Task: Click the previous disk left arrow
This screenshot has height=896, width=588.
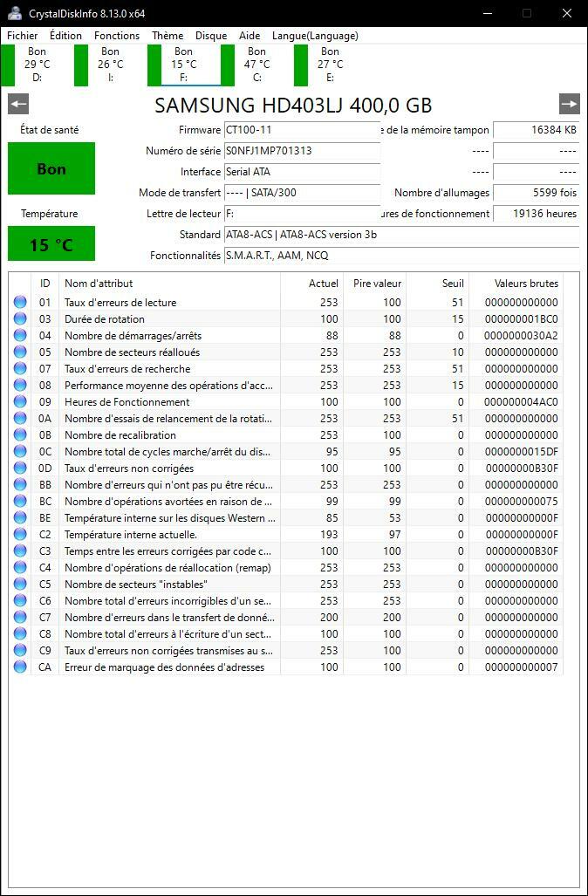Action: pos(18,104)
